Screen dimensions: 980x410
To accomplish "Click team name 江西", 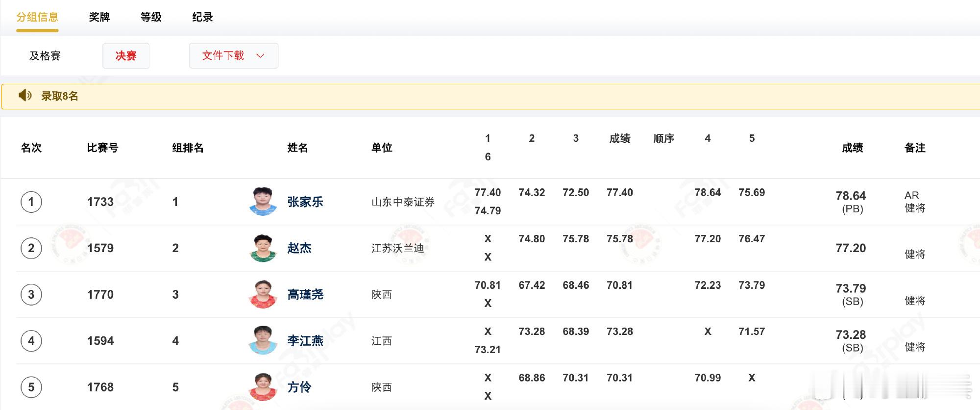I will 382,341.
